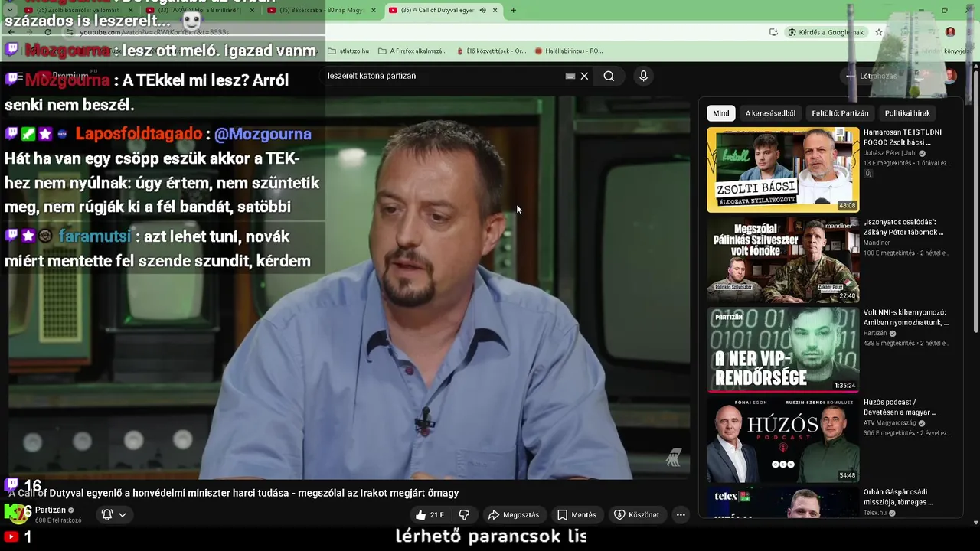Open 'Élő közvetítések - Or...' bookmark
Screen dimensions: 980x551
coord(492,51)
